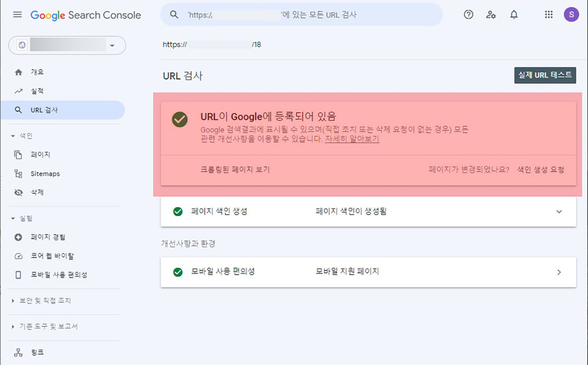Click the inspected URL ending in /18
The image size is (588, 365).
click(212, 45)
